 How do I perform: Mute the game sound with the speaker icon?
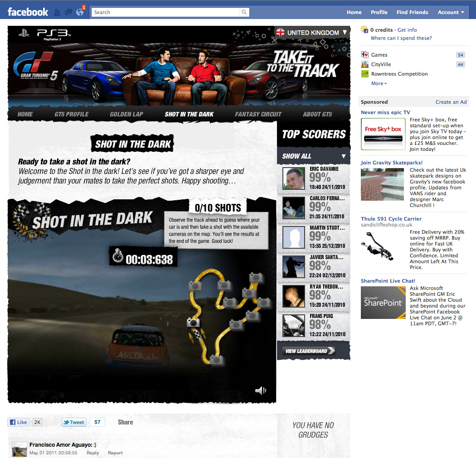coord(261,391)
